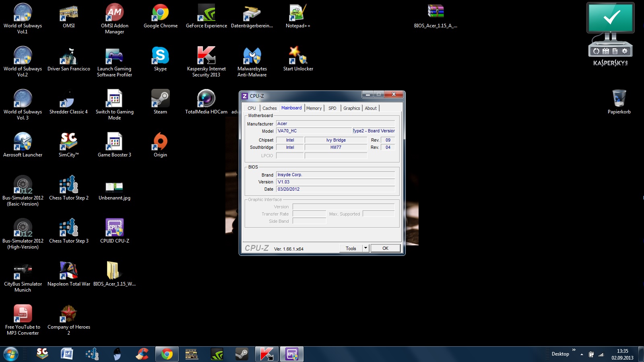Select CityBus Simulator Munich desktop shortcut

(23, 277)
